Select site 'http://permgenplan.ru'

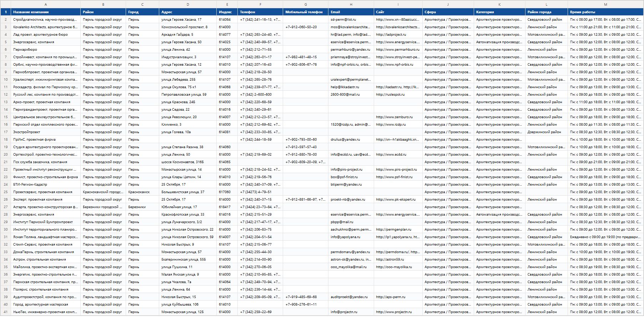click(398, 229)
